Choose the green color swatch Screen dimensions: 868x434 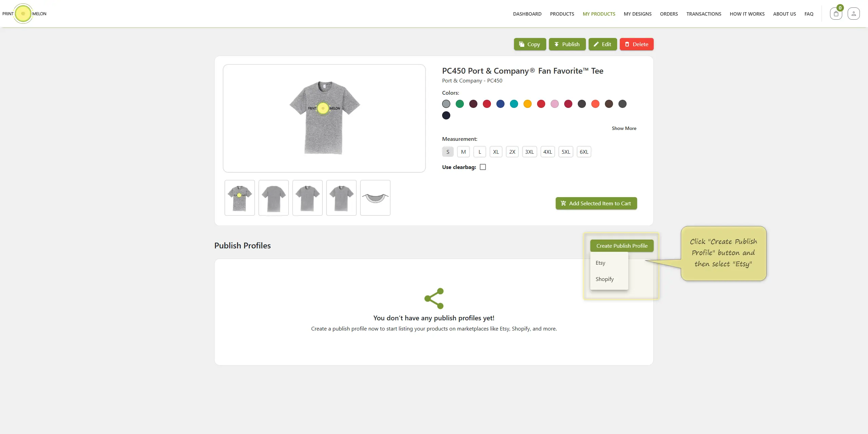tap(459, 104)
